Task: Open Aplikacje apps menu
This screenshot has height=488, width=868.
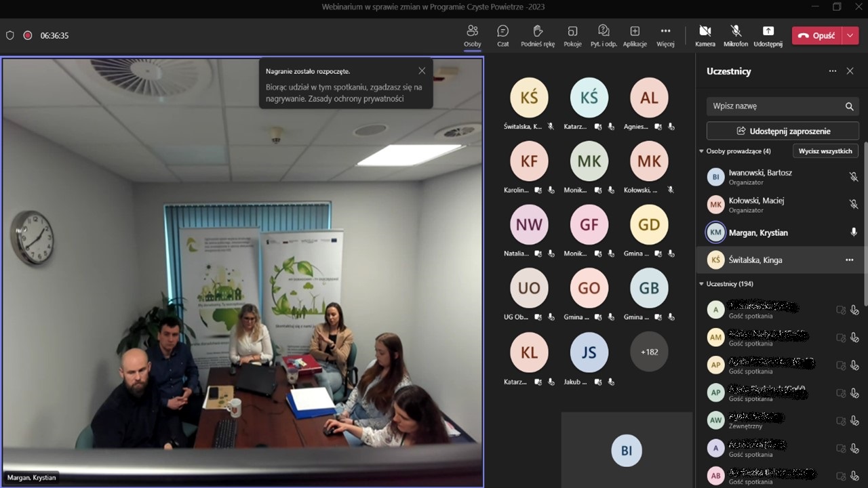Action: [635, 35]
